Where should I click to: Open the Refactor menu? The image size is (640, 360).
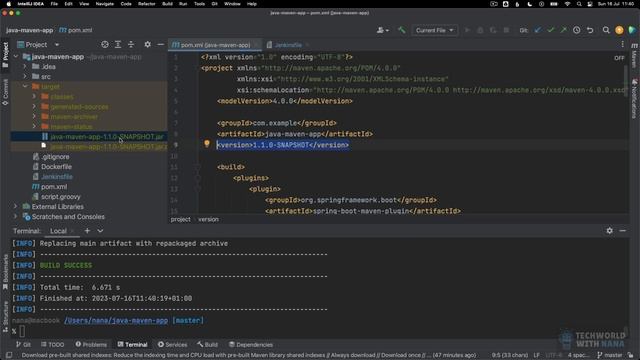(147, 4)
